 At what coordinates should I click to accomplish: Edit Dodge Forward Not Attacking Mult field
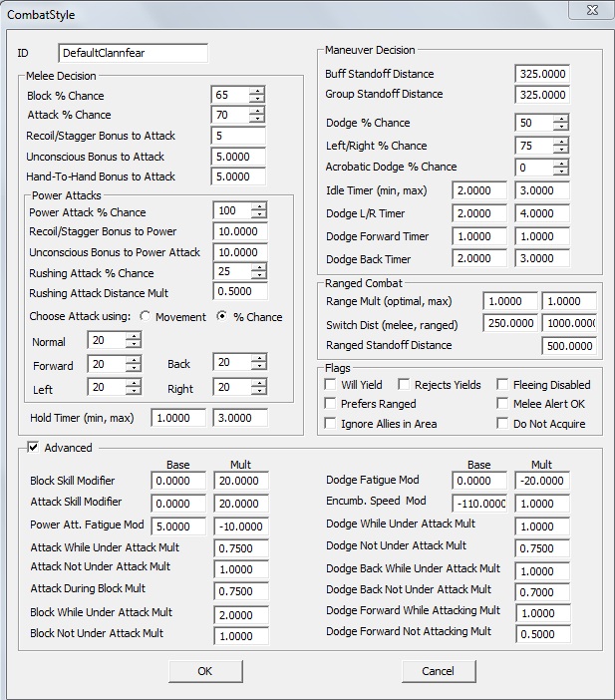coord(543,634)
